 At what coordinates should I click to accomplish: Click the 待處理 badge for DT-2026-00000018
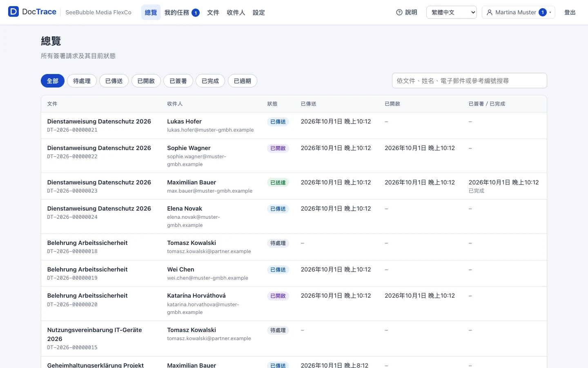point(278,243)
